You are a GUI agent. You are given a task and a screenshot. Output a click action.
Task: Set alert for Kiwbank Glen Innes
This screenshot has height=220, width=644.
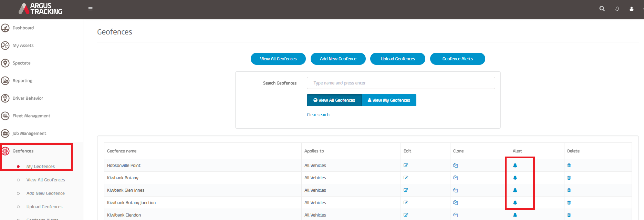pos(515,190)
